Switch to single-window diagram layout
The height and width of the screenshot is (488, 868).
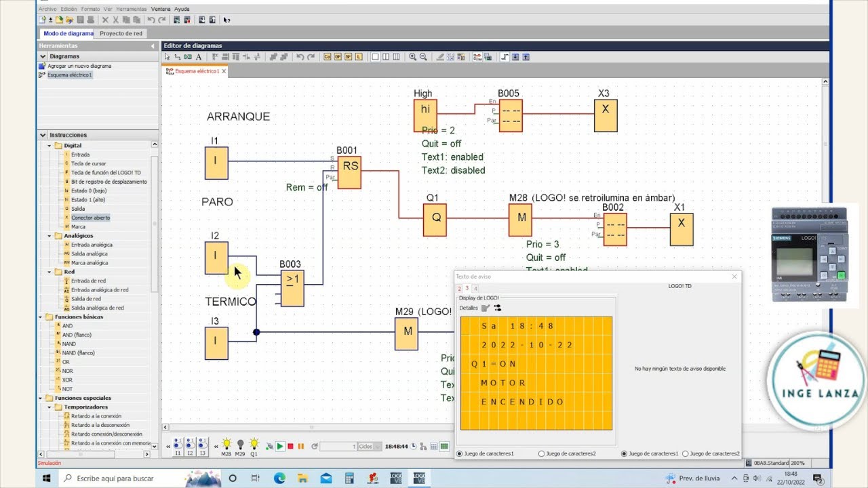point(375,57)
